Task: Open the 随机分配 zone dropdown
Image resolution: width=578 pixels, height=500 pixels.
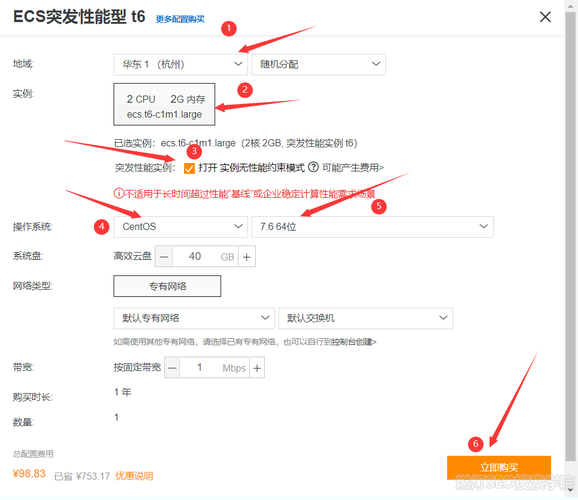Action: pos(318,65)
